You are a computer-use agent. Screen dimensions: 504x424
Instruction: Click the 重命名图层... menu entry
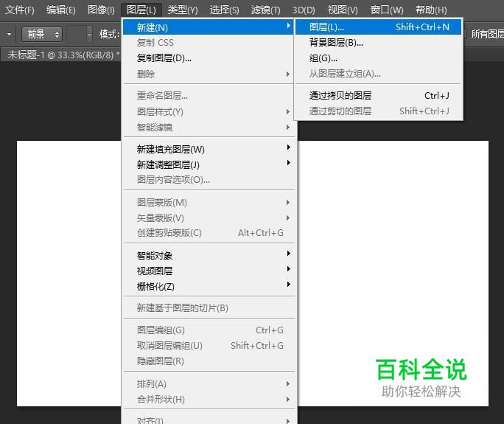pyautogui.click(x=209, y=96)
